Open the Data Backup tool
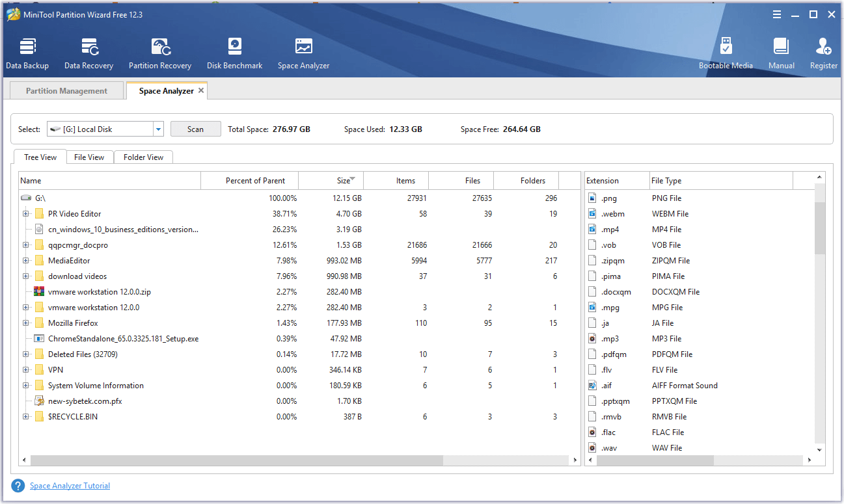The height and width of the screenshot is (504, 844). tap(27, 52)
